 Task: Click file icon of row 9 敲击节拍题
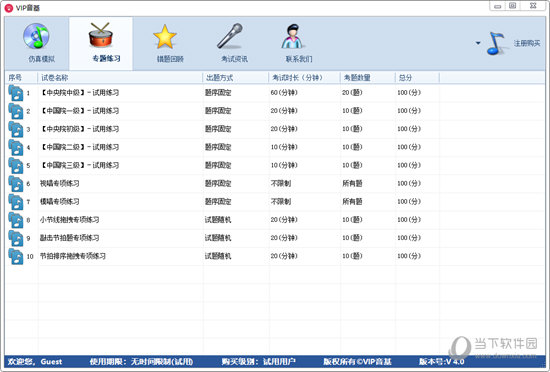coord(16,238)
